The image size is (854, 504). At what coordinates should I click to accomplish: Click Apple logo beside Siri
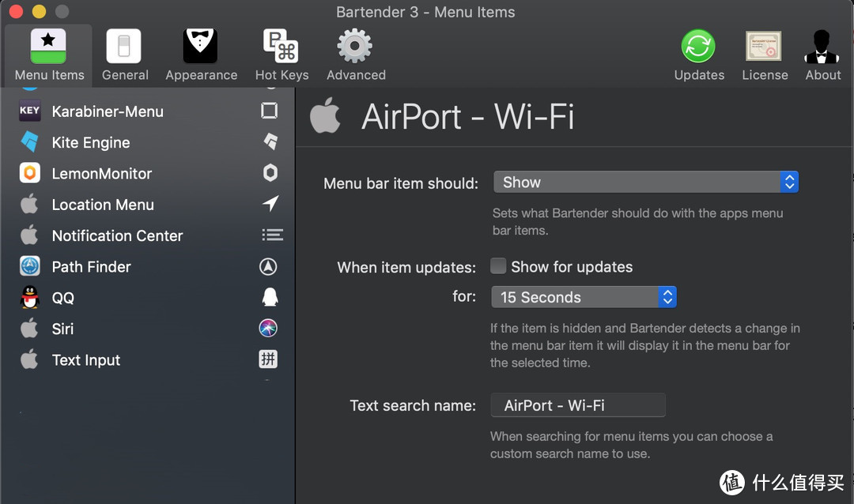pos(29,328)
